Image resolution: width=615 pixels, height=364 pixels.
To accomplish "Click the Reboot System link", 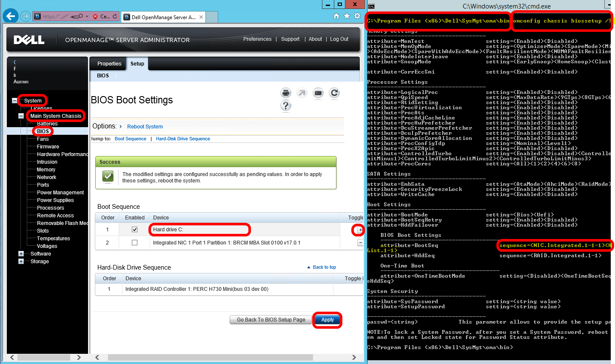I will [145, 126].
